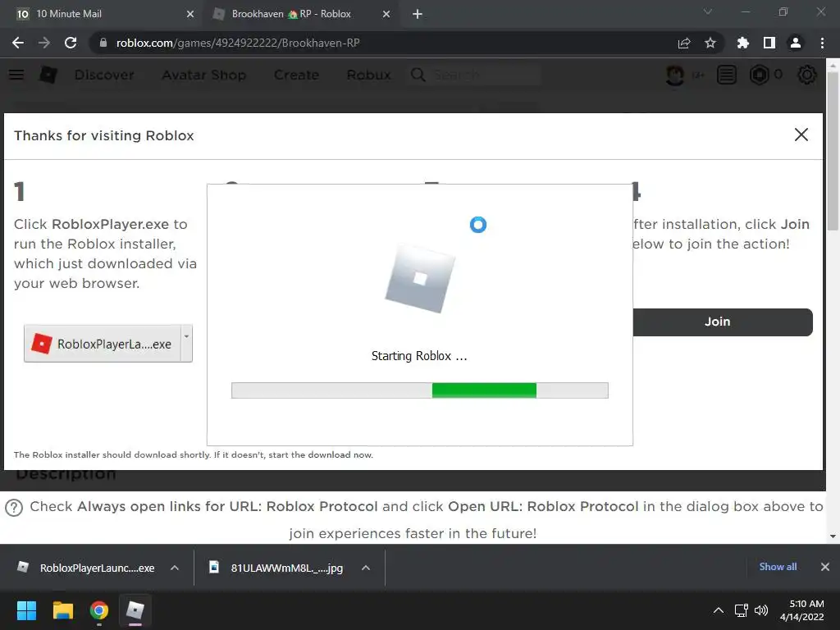Click the Roblox search magnifier icon
The image size is (840, 630).
(418, 75)
